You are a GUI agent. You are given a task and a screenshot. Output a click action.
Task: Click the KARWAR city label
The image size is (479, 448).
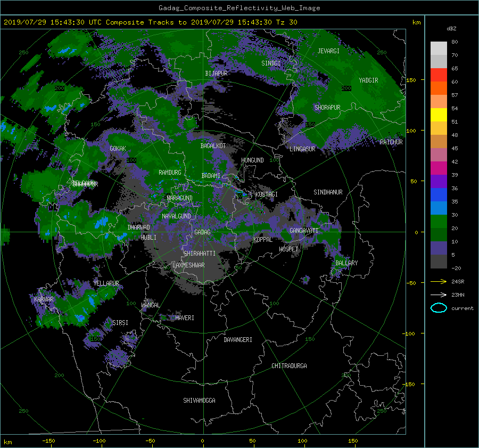pos(44,299)
